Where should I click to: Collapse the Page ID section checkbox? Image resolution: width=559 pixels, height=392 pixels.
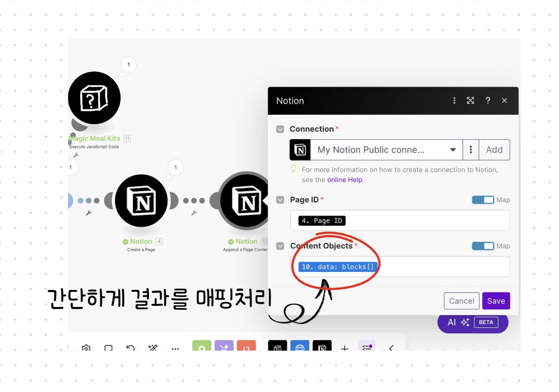pos(280,200)
